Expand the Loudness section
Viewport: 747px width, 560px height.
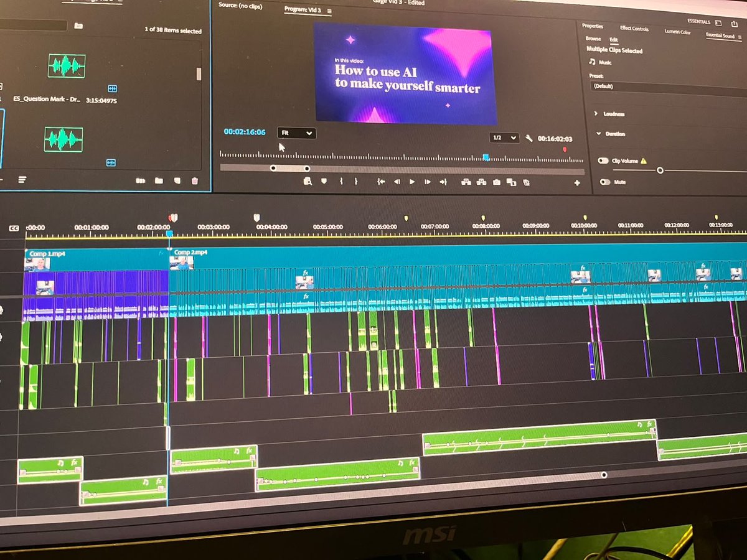coord(596,113)
